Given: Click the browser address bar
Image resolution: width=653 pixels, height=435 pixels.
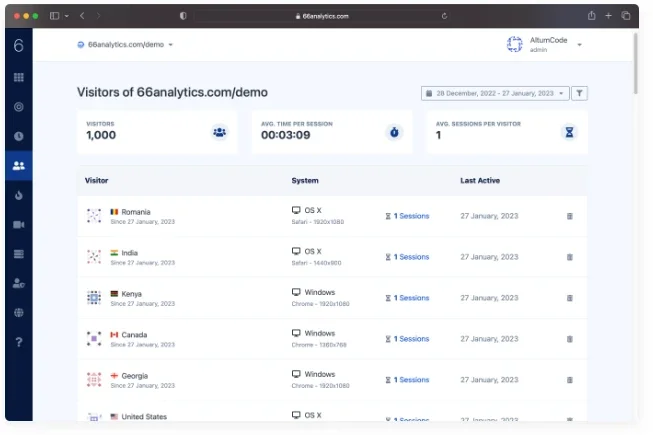Looking at the screenshot, I should [x=322, y=16].
